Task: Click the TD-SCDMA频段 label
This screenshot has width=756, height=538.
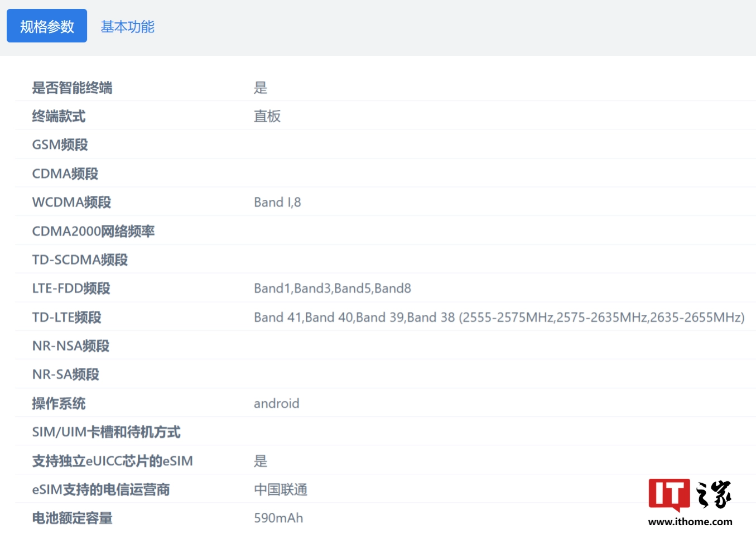Action: point(80,260)
